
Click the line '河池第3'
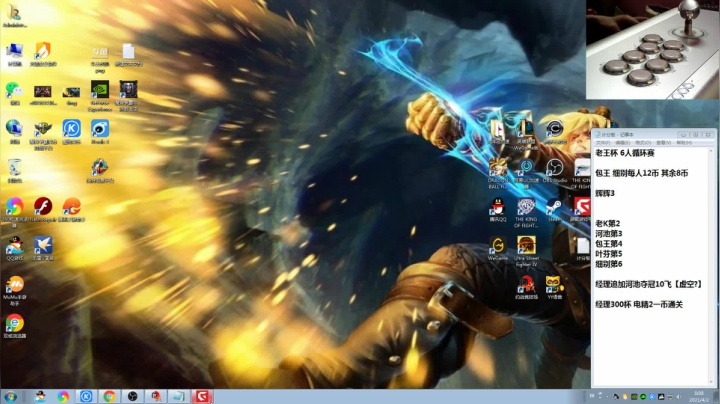[x=608, y=234]
